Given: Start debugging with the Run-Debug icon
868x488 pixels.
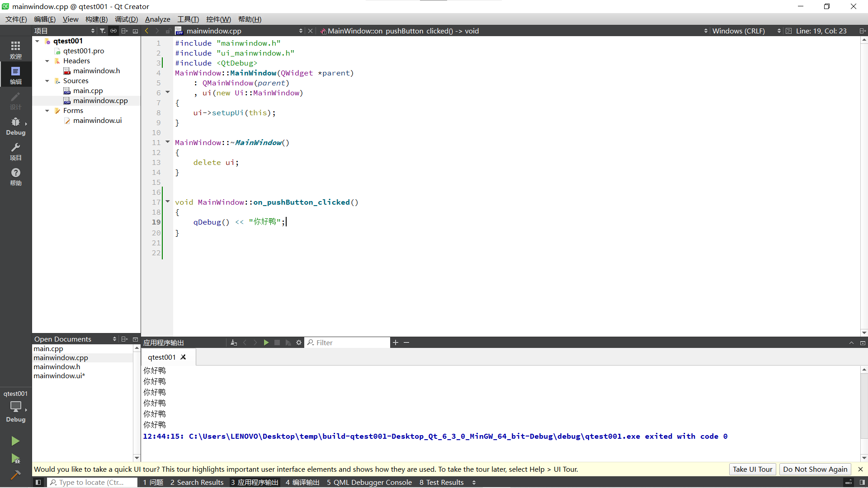Looking at the screenshot, I should coord(15,459).
